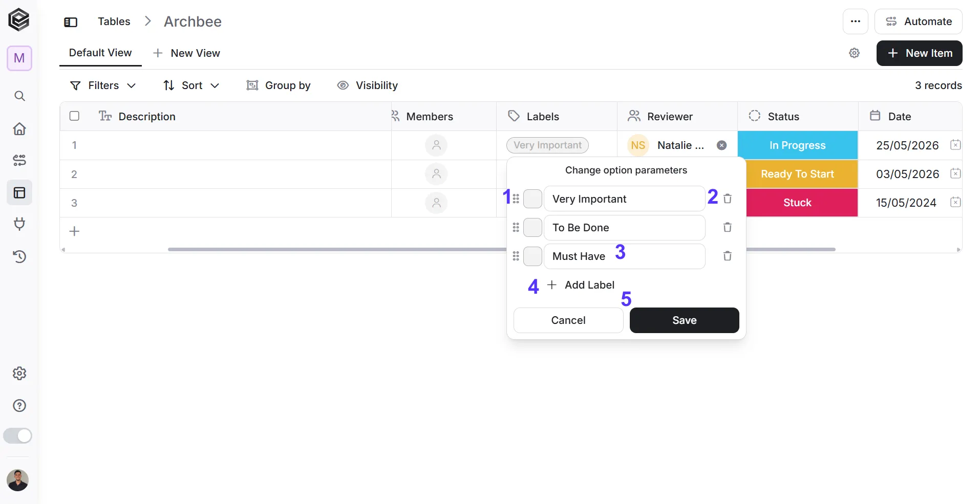
Task: Check the select-all rows checkbox
Action: click(x=74, y=116)
